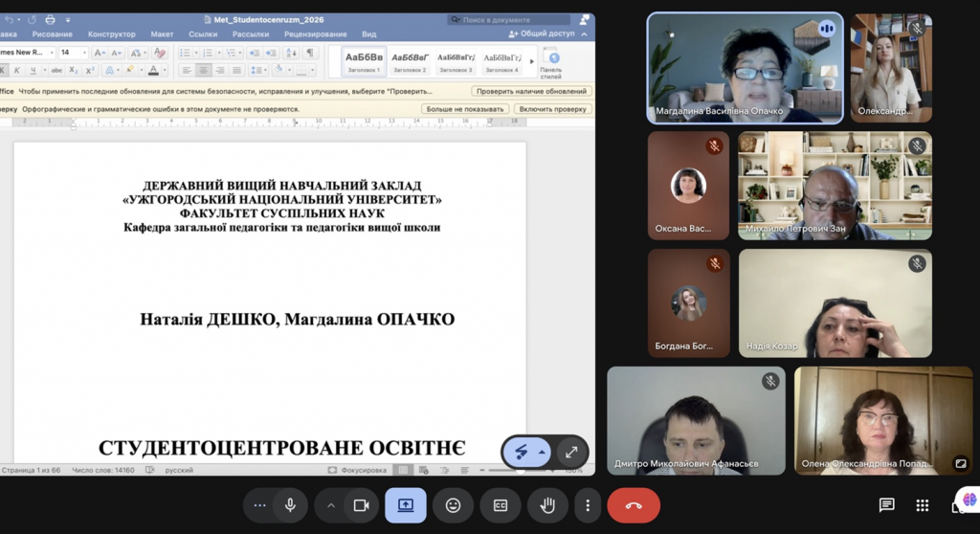Open the Meet activities grid icon
This screenshot has height=534, width=980.
(923, 505)
